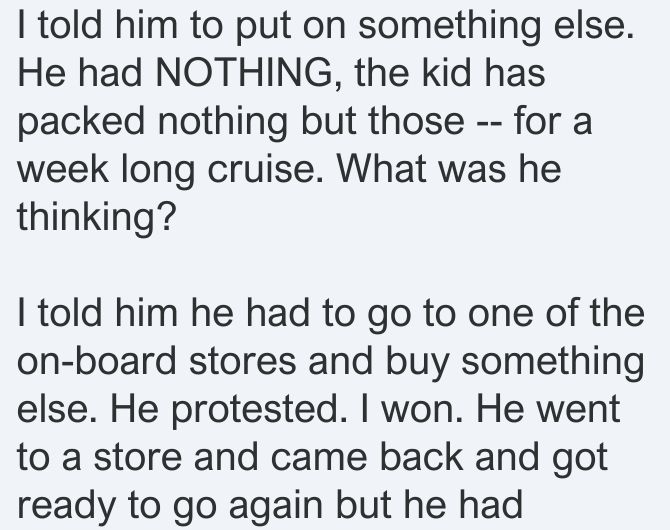This screenshot has width=670, height=530.
Task: Click the word came
Action: [319, 457]
